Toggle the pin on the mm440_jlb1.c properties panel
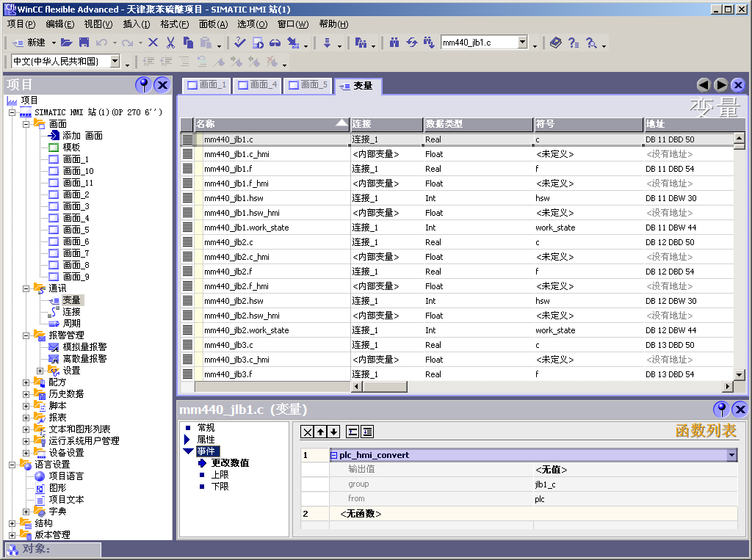 pos(721,409)
